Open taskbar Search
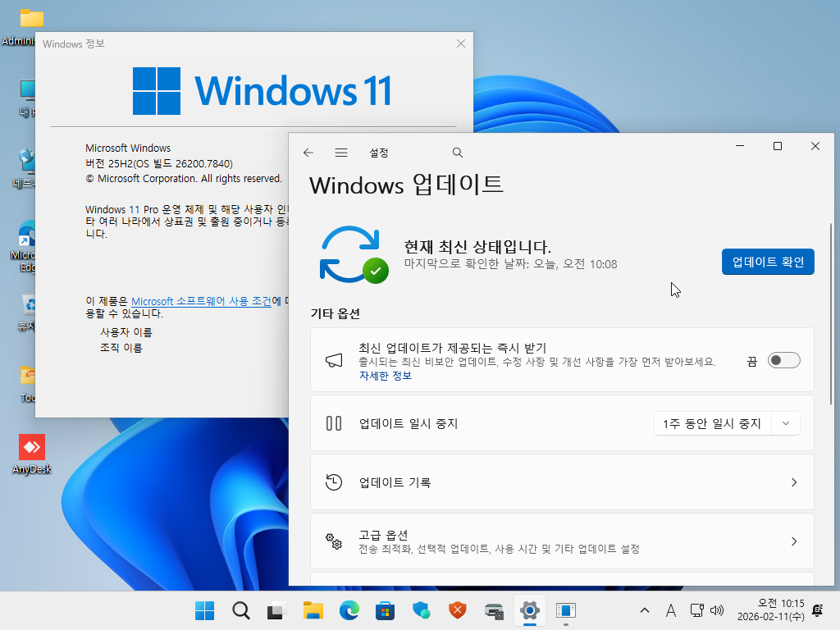This screenshot has width=840, height=630. (240, 610)
